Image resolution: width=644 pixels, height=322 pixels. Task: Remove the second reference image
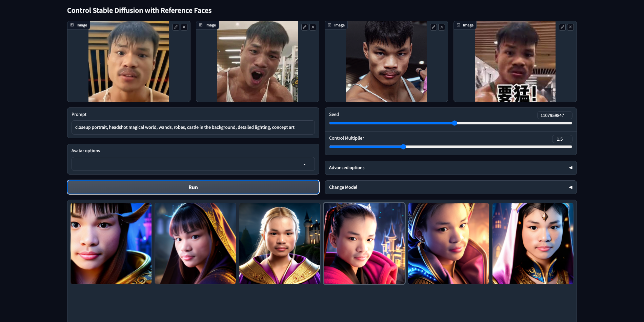313,27
